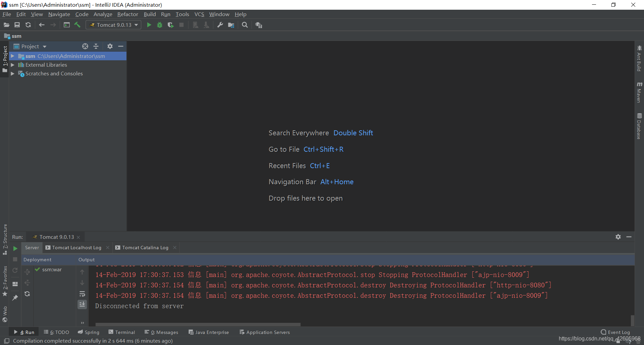This screenshot has height=345, width=644.
Task: Open the Database side panel
Action: point(639,126)
